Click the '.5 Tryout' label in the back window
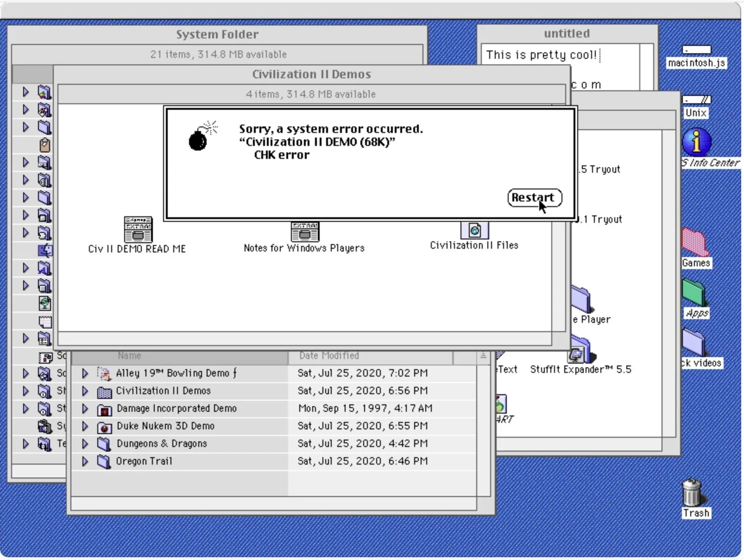Image resolution: width=744 pixels, height=560 pixels. pos(600,170)
